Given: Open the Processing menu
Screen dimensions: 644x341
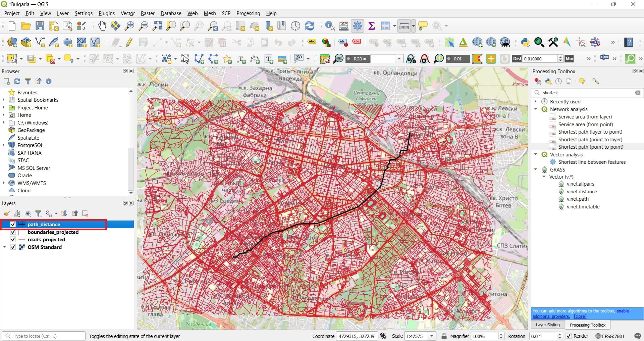Looking at the screenshot, I should coord(248,13).
